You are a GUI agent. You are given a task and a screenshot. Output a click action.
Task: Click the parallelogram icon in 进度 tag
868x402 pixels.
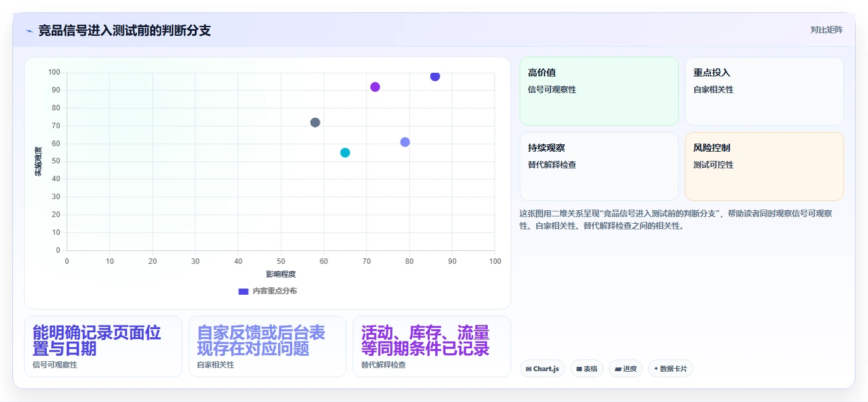(618, 369)
